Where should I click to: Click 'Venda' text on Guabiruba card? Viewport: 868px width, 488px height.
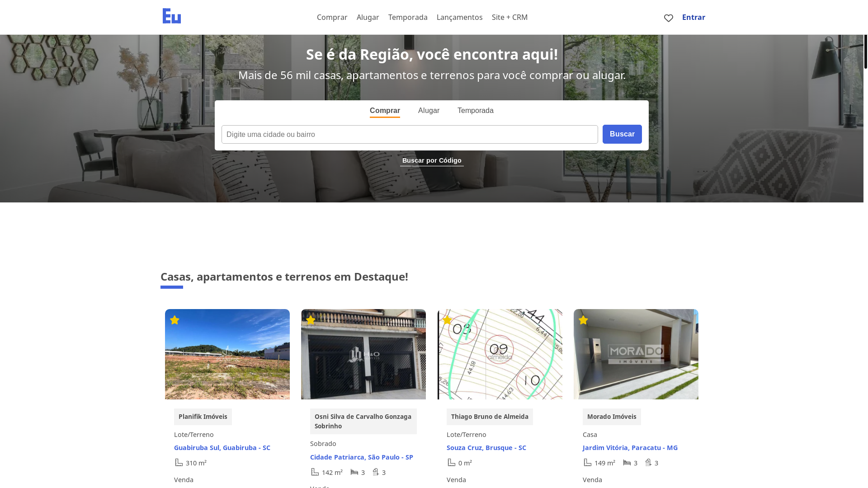184,480
